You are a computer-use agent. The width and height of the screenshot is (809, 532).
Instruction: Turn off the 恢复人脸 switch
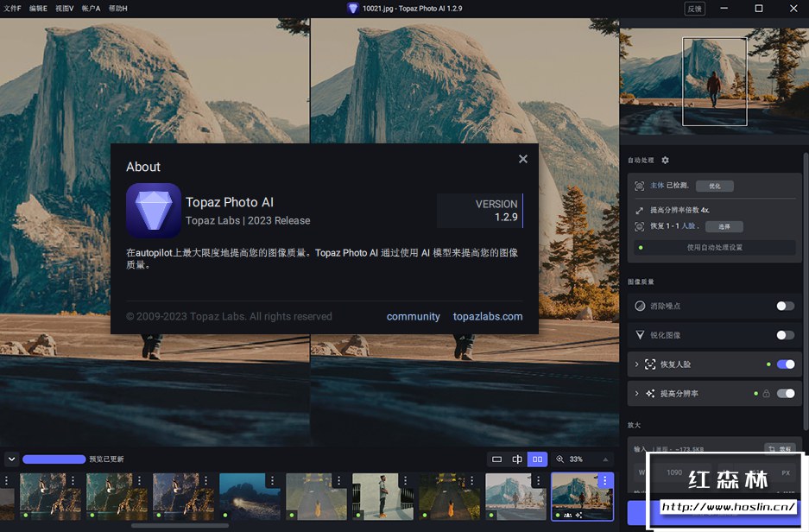point(786,364)
